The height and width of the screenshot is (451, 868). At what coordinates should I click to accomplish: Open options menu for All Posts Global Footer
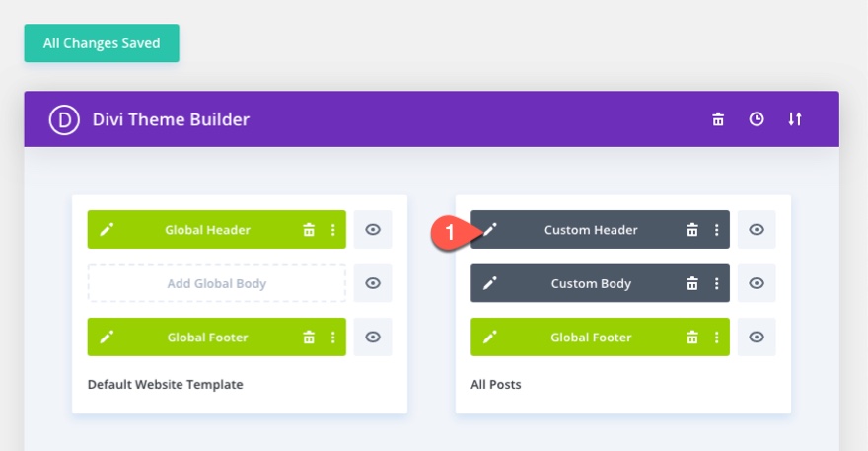(x=717, y=337)
